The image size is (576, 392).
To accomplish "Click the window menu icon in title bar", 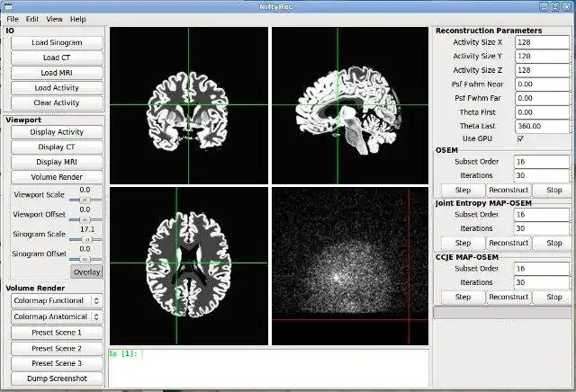I will point(7,6).
